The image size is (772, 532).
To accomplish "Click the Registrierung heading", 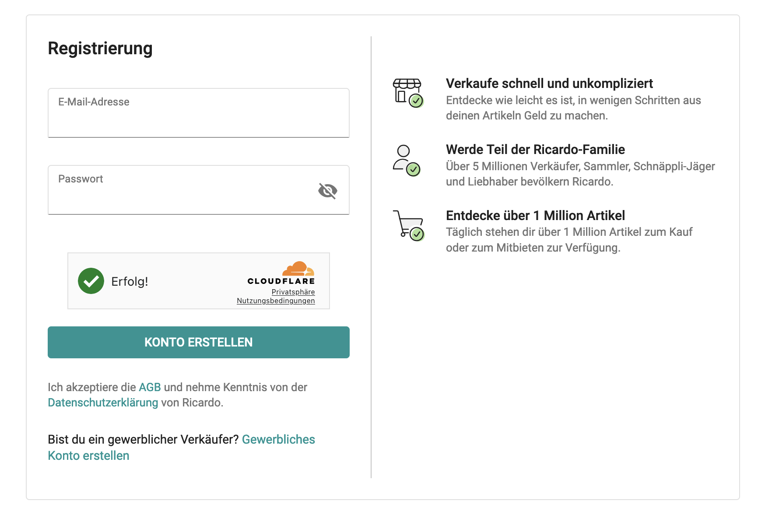I will pyautogui.click(x=100, y=49).
